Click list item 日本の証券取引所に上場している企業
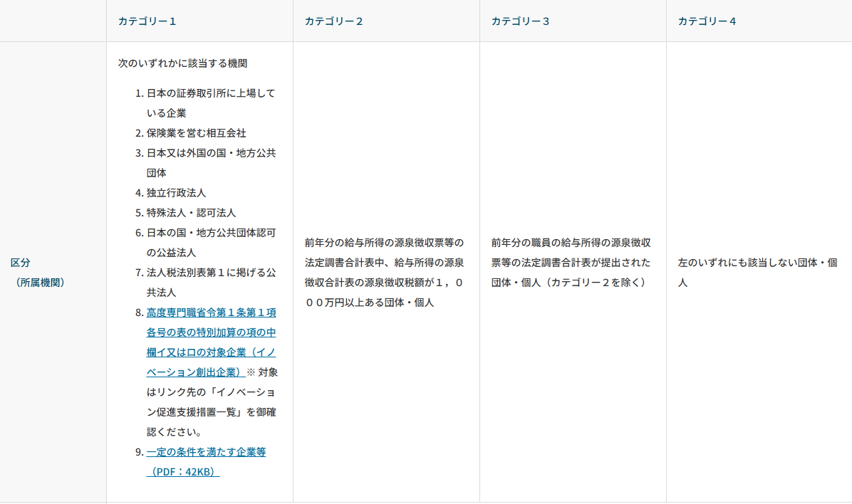The image size is (852, 504). click(210, 93)
